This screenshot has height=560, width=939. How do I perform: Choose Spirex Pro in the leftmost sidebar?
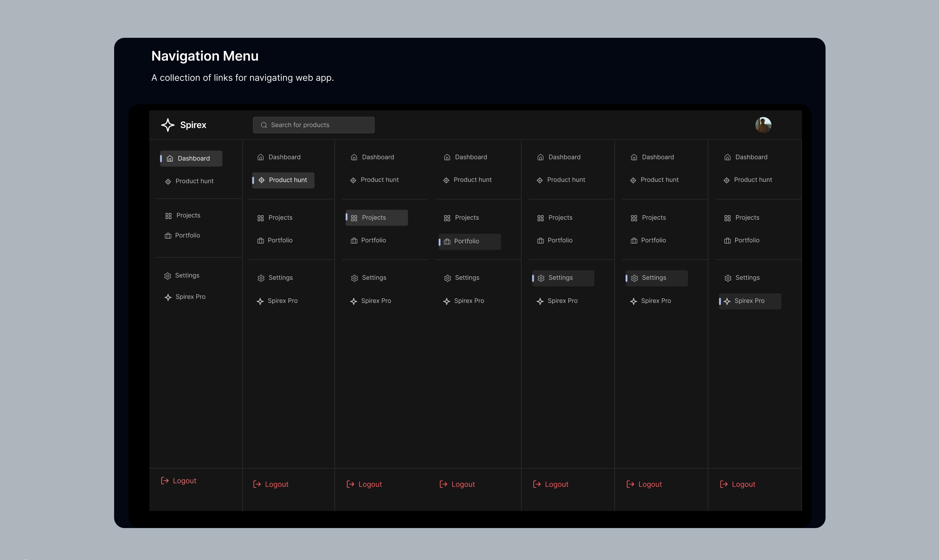190,297
